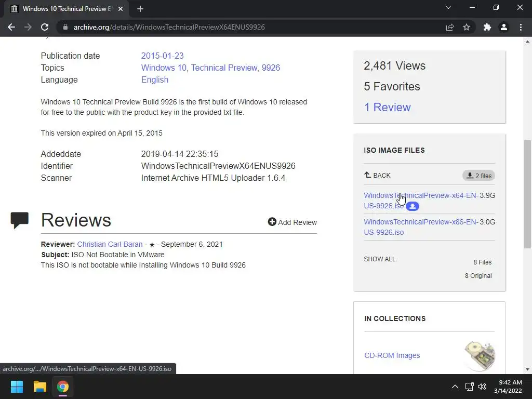The width and height of the screenshot is (532, 399).
Task: Show hidden system tray icons
Action: point(455,387)
